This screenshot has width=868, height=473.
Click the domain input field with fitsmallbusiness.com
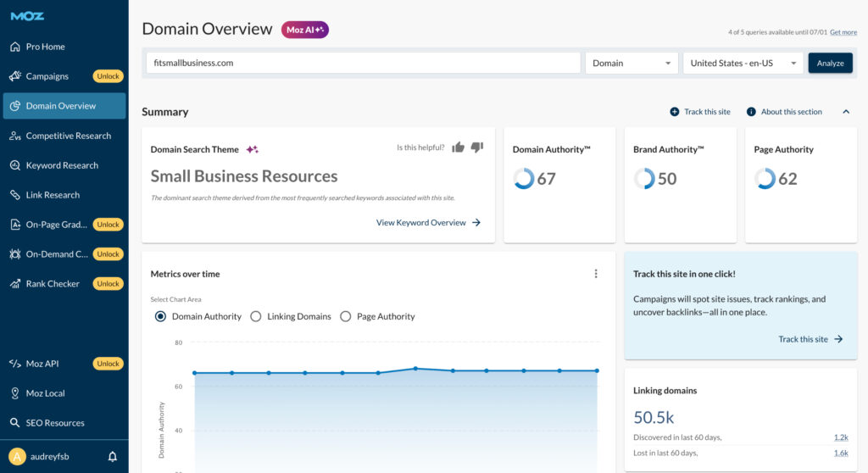click(x=363, y=63)
